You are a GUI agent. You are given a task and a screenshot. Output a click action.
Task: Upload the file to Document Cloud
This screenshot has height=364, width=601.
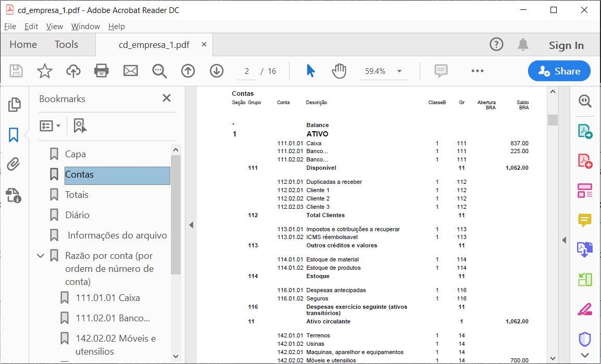coord(73,71)
